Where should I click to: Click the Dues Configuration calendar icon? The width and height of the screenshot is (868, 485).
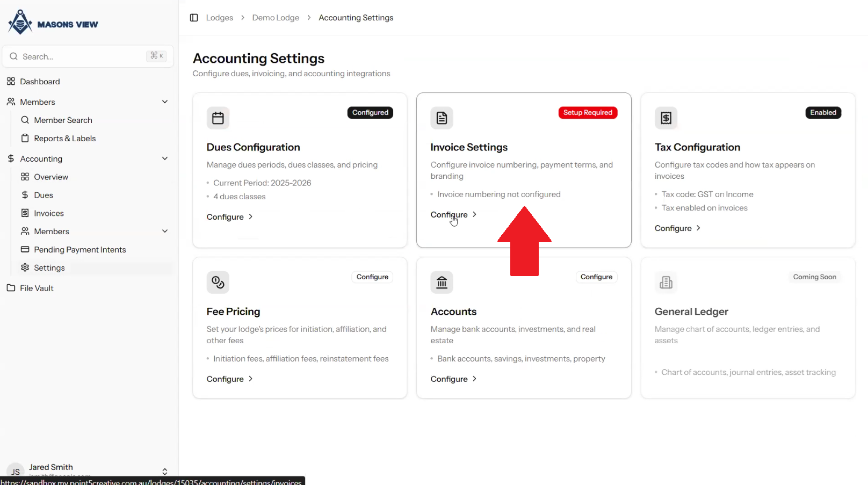coord(218,118)
